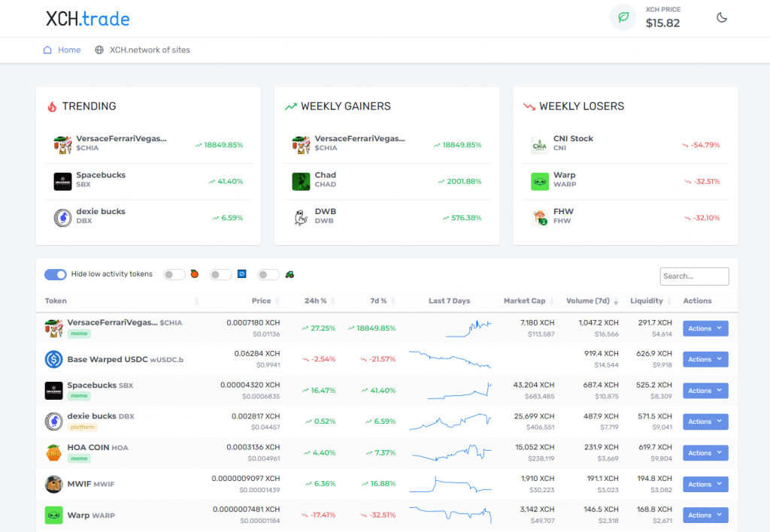Viewport: 770px width, 532px height.
Task: Click inside the Search field
Action: [693, 276]
